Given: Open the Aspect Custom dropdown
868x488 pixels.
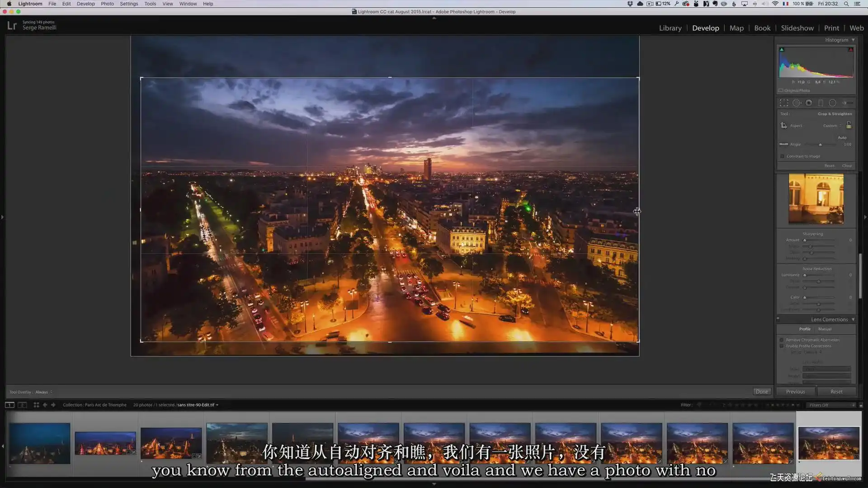Looking at the screenshot, I should 832,126.
